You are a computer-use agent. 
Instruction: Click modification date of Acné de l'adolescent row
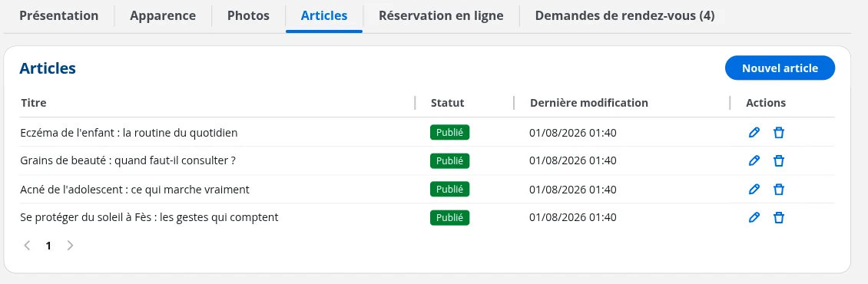point(573,190)
